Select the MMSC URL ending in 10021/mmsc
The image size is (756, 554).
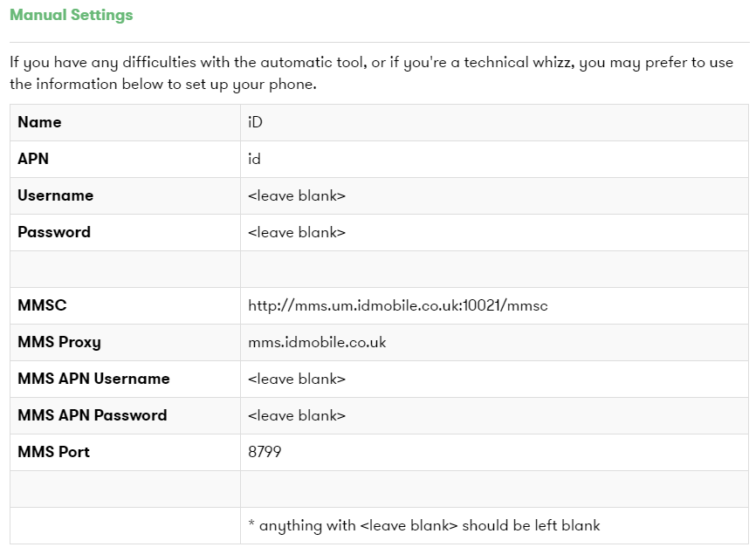click(398, 305)
